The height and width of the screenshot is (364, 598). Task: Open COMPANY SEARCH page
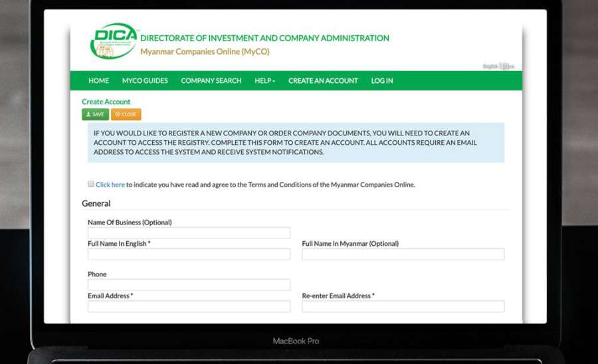click(211, 80)
